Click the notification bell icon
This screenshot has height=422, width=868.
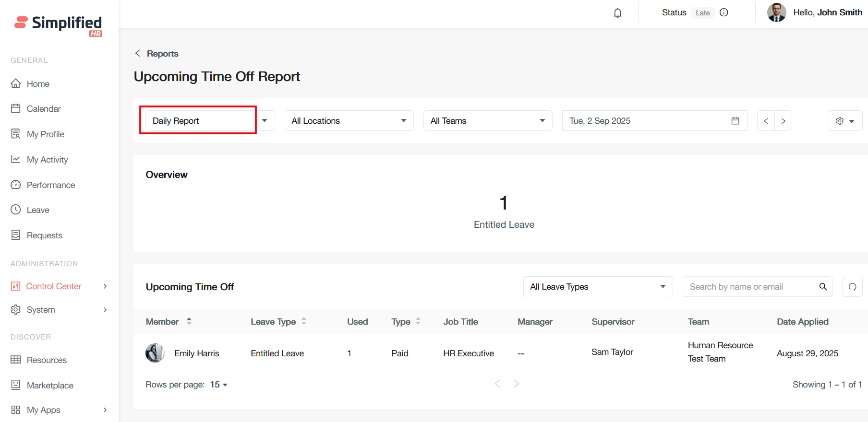pos(617,13)
